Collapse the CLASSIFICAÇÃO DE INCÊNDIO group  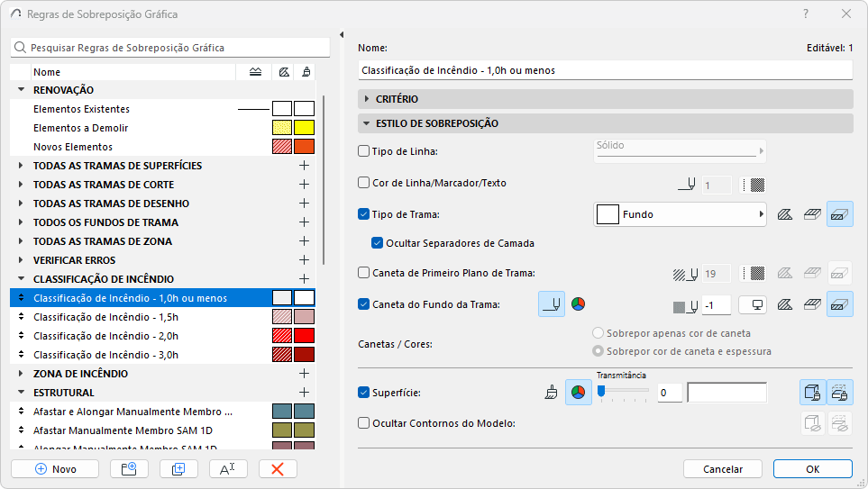pyautogui.click(x=21, y=279)
